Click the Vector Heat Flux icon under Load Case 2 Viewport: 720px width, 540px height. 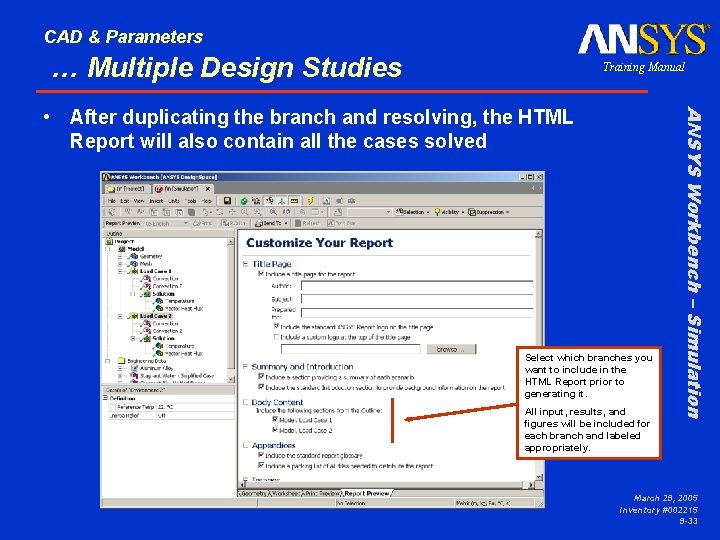(159, 353)
